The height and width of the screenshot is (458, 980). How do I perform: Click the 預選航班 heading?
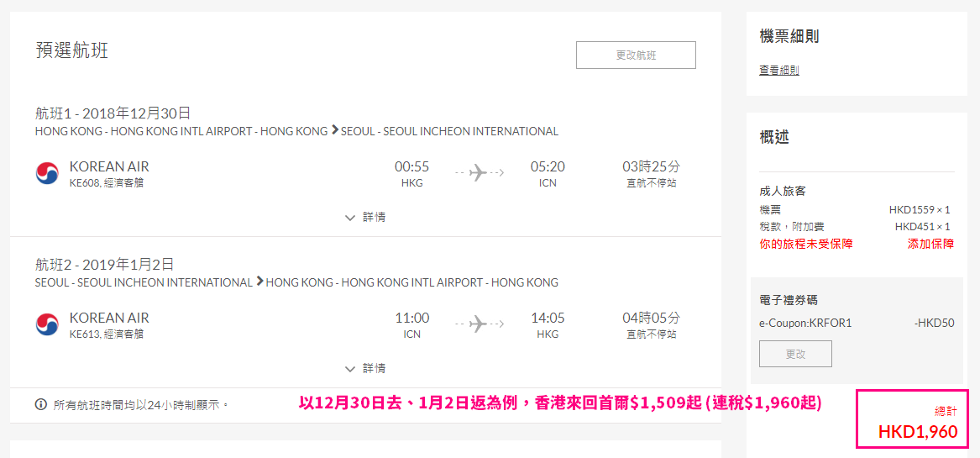pyautogui.click(x=72, y=50)
